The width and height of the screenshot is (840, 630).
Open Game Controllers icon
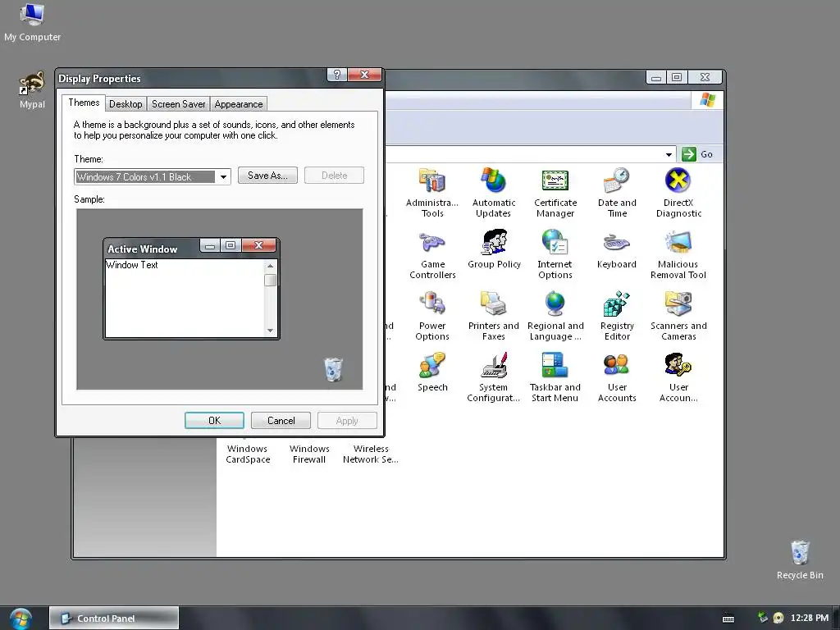(431, 254)
